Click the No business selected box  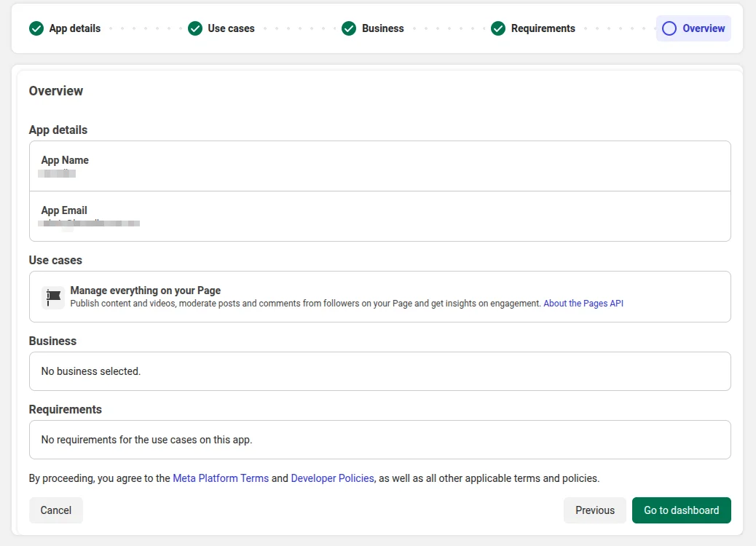coord(379,371)
